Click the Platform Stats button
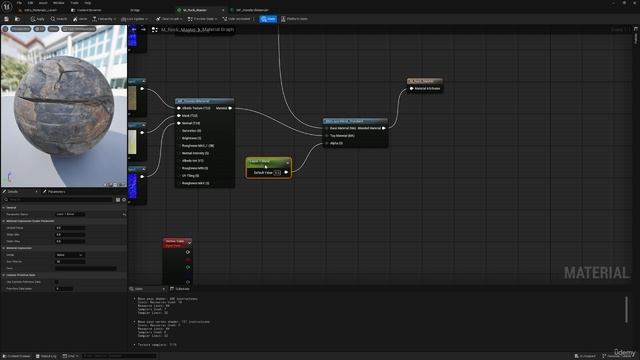640x360 pixels. click(294, 19)
